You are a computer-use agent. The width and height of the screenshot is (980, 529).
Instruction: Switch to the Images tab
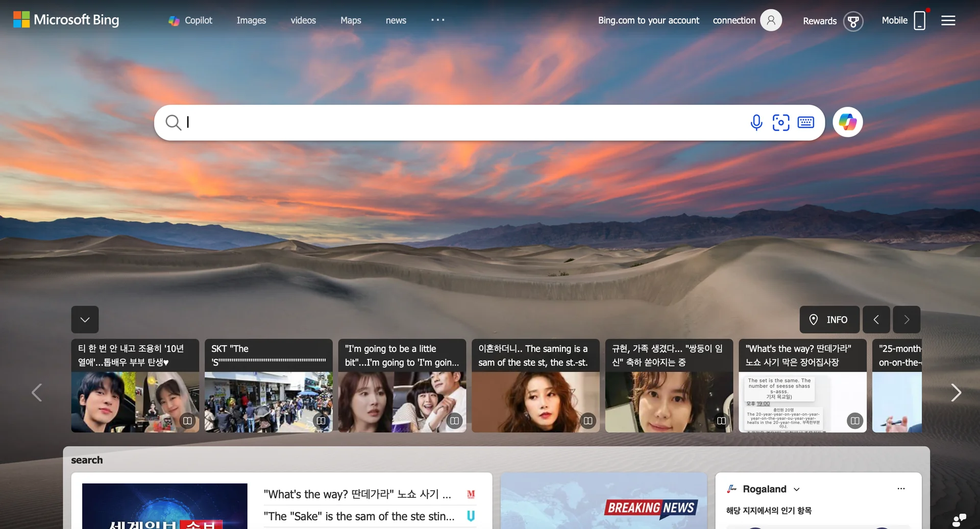[x=251, y=20]
